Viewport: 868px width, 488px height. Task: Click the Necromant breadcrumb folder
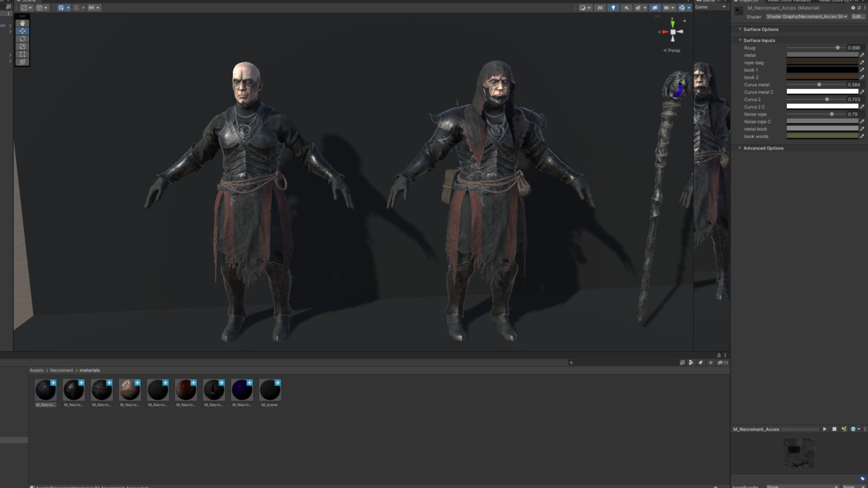coord(61,370)
